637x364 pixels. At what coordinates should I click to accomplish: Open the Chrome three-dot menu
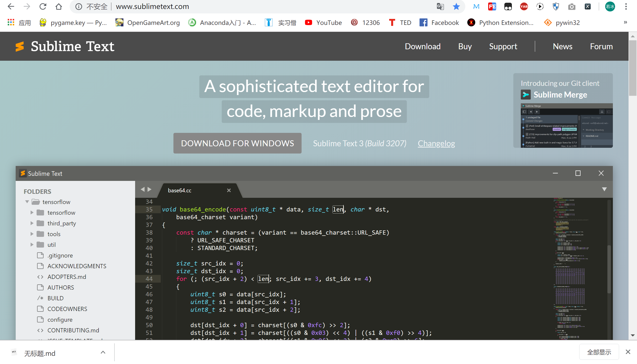pyautogui.click(x=626, y=6)
